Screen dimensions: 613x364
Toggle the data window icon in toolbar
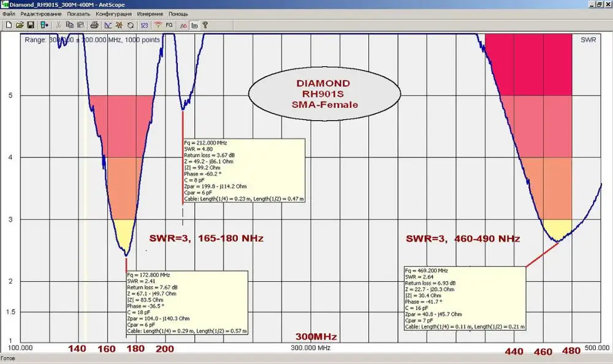coord(194,25)
